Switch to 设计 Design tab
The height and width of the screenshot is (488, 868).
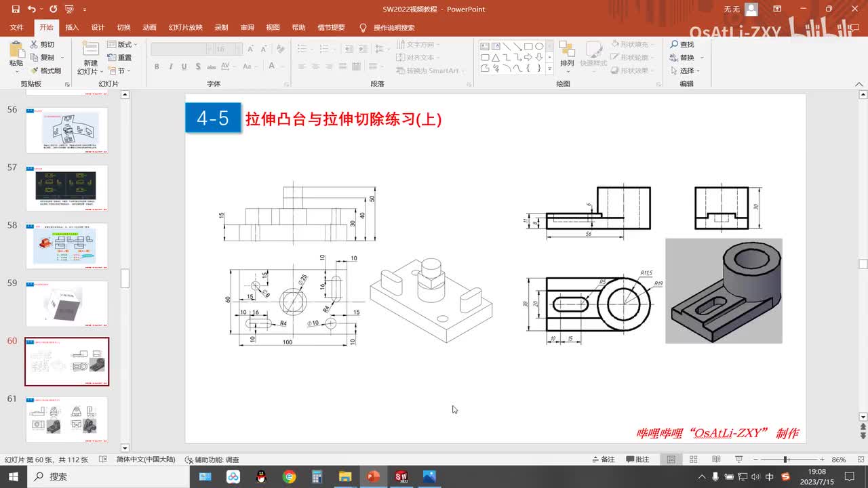pyautogui.click(x=98, y=28)
